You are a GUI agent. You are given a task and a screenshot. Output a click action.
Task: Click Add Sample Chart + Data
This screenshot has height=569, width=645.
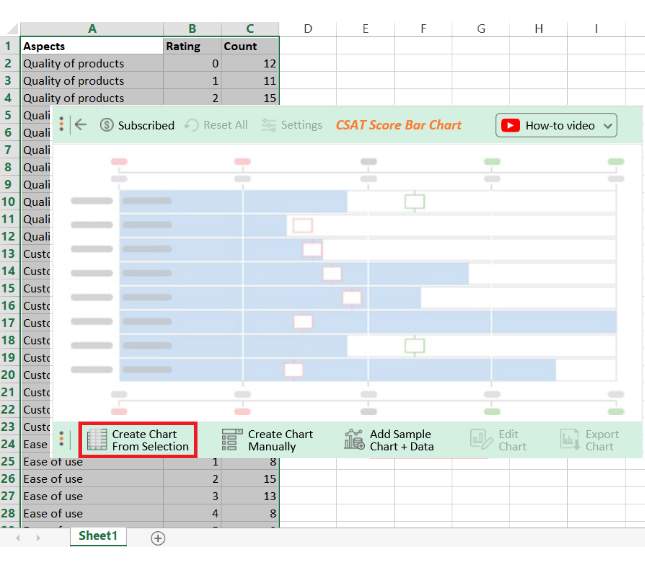(x=389, y=440)
